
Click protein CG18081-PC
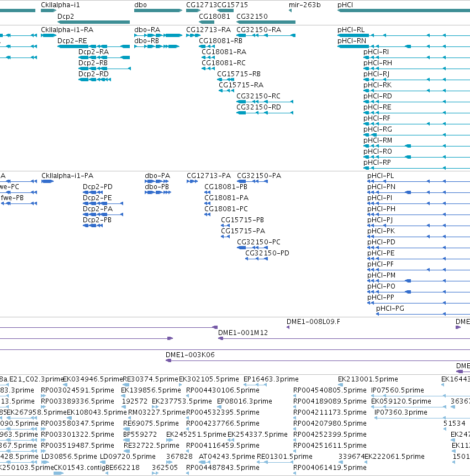(x=226, y=209)
